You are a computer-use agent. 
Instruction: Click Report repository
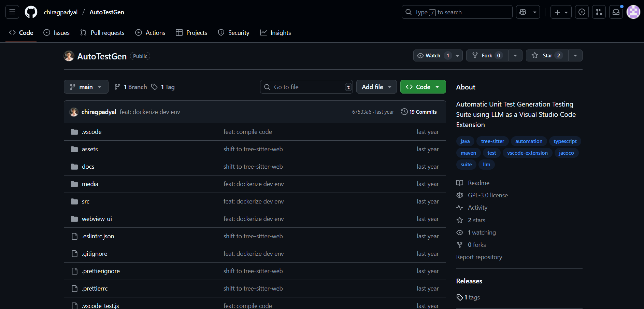(x=479, y=257)
